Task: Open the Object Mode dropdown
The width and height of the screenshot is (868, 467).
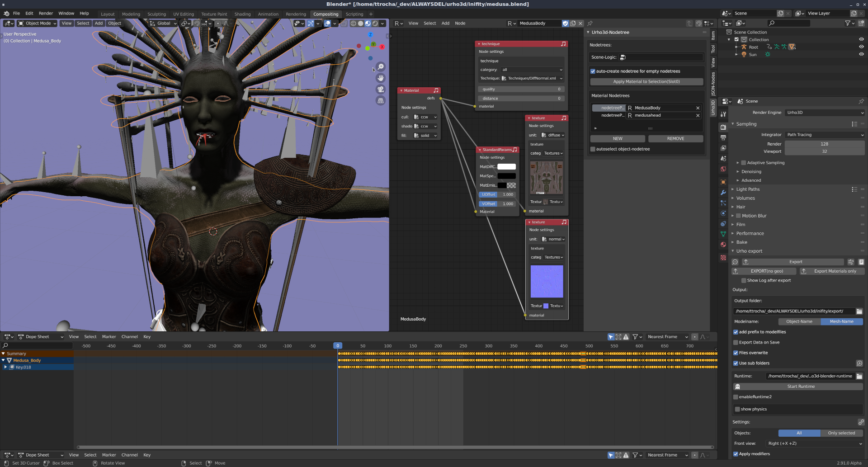Action: 37,24
